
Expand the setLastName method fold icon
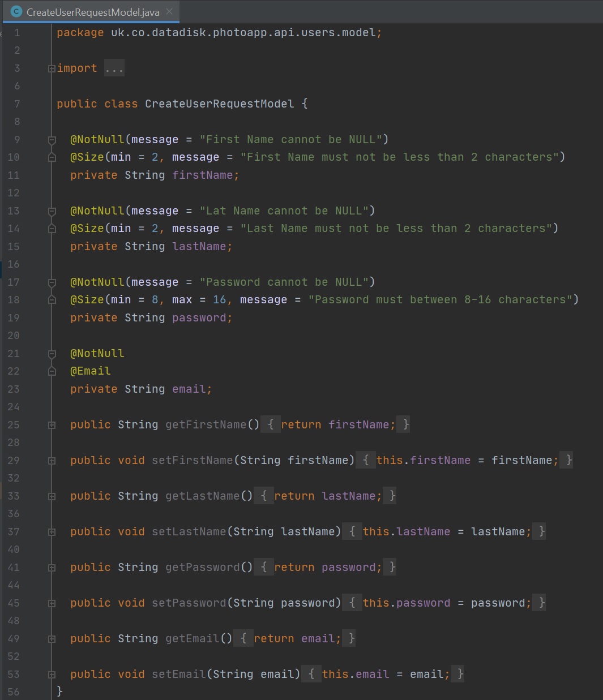click(x=52, y=532)
